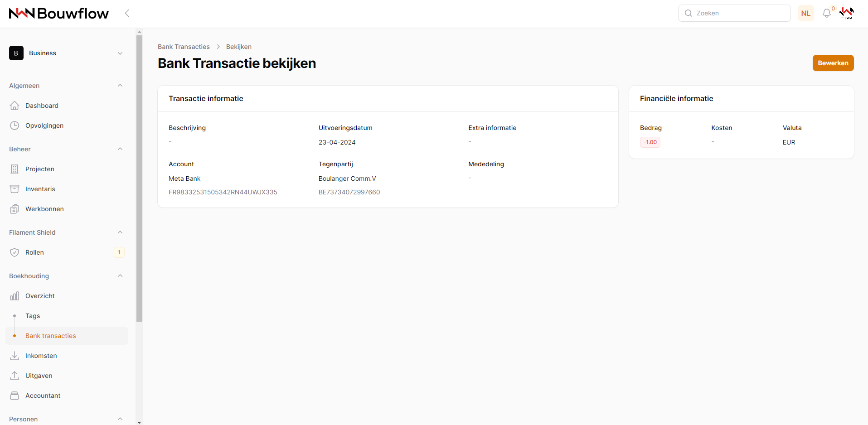Image resolution: width=868 pixels, height=425 pixels.
Task: Switch language using the NL button
Action: point(805,13)
